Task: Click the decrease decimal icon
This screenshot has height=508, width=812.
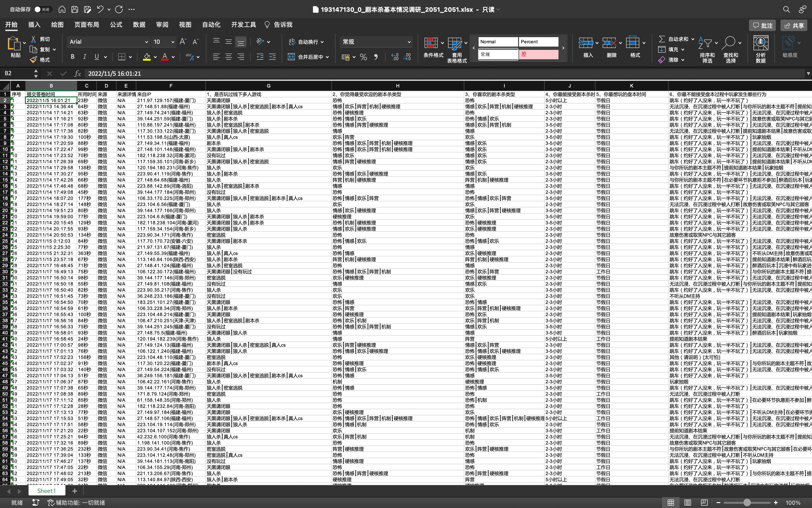Action: [x=407, y=57]
